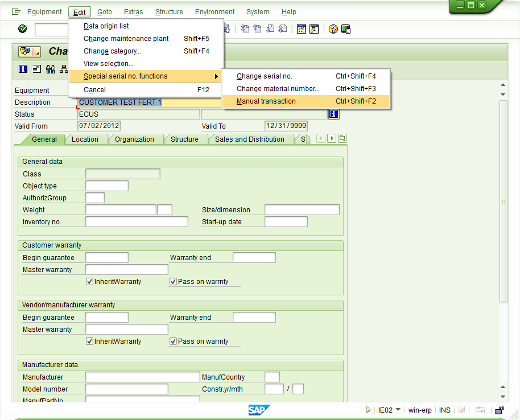Viewport: 520px width, 420px height.
Task: Click the last page navigation icon
Action: [x=283, y=29]
